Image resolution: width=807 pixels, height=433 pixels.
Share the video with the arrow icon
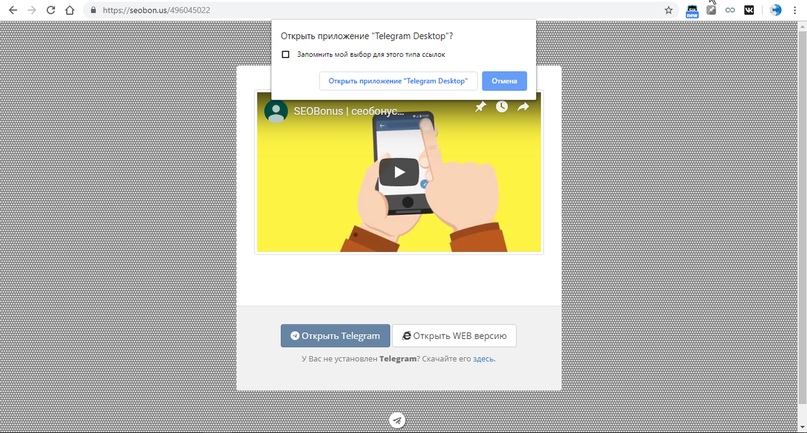[x=523, y=107]
